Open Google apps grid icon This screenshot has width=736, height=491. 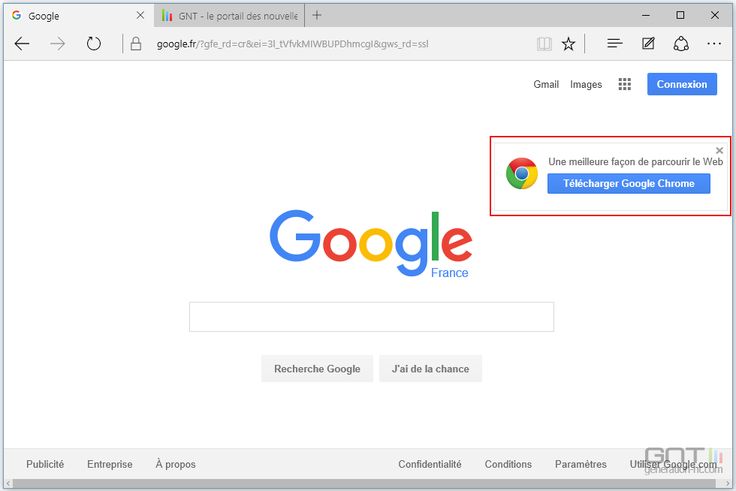[x=624, y=84]
